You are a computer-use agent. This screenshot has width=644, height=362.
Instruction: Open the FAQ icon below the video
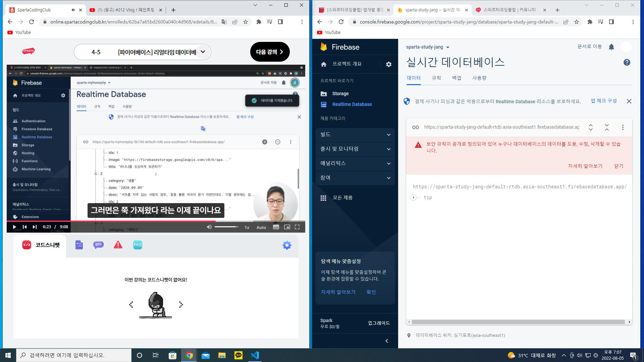click(138, 245)
